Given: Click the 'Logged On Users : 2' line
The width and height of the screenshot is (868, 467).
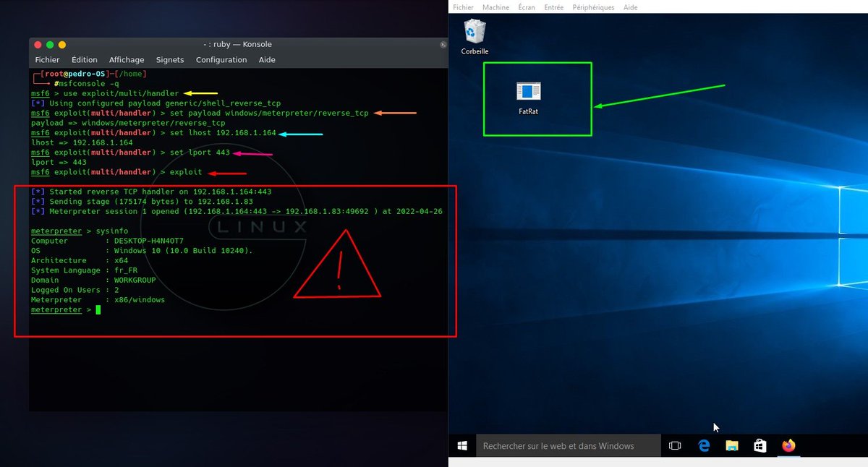Looking at the screenshot, I should point(75,290).
